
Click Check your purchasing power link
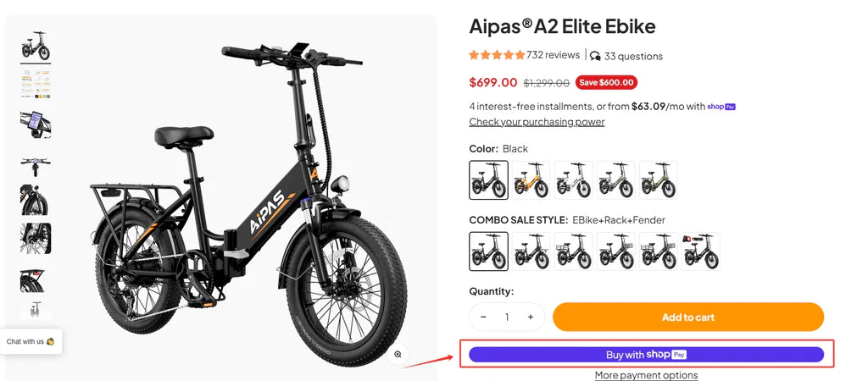pos(537,122)
